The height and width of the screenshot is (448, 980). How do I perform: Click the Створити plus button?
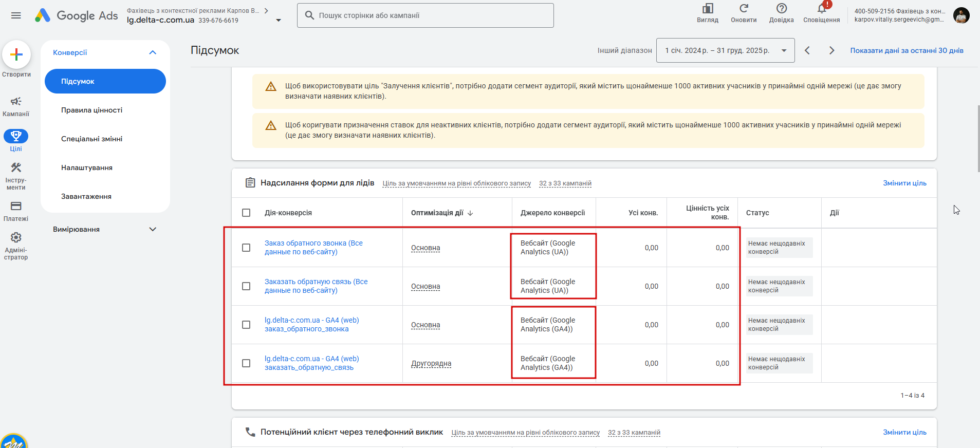(x=16, y=54)
